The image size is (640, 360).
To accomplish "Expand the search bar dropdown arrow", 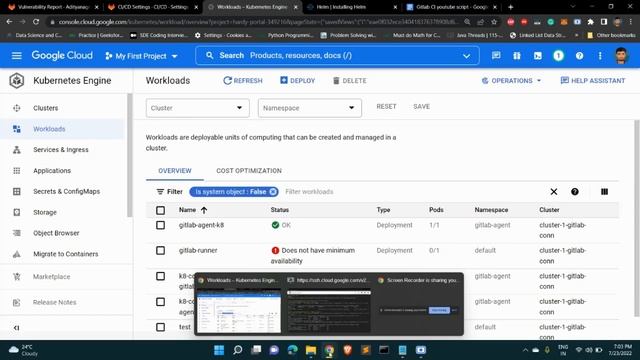I will pyautogui.click(x=467, y=56).
